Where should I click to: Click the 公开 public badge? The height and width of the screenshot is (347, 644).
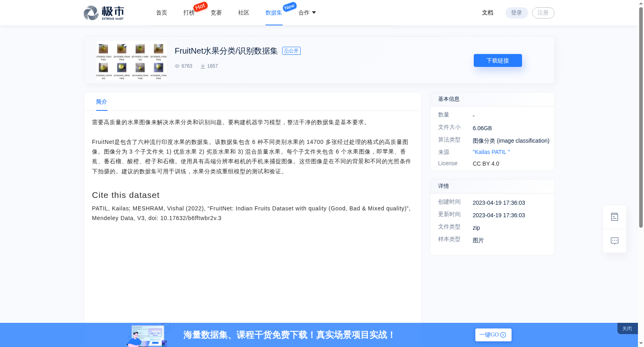291,51
